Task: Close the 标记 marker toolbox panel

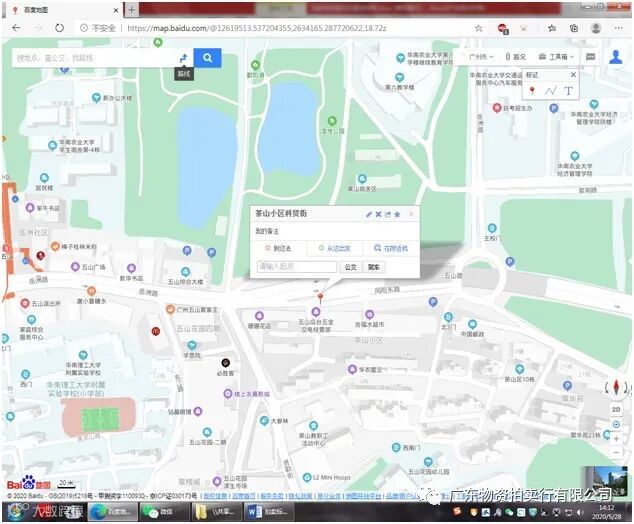Action: 573,75
